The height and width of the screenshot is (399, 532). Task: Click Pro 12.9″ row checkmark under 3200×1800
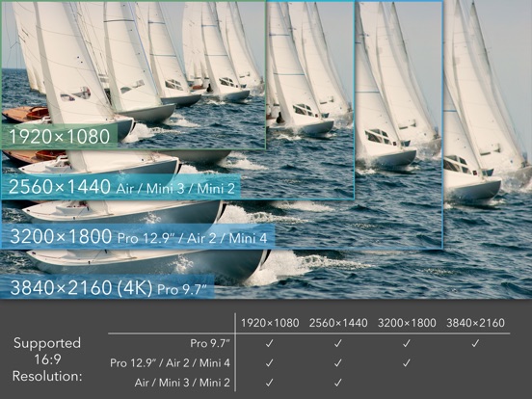click(x=407, y=363)
